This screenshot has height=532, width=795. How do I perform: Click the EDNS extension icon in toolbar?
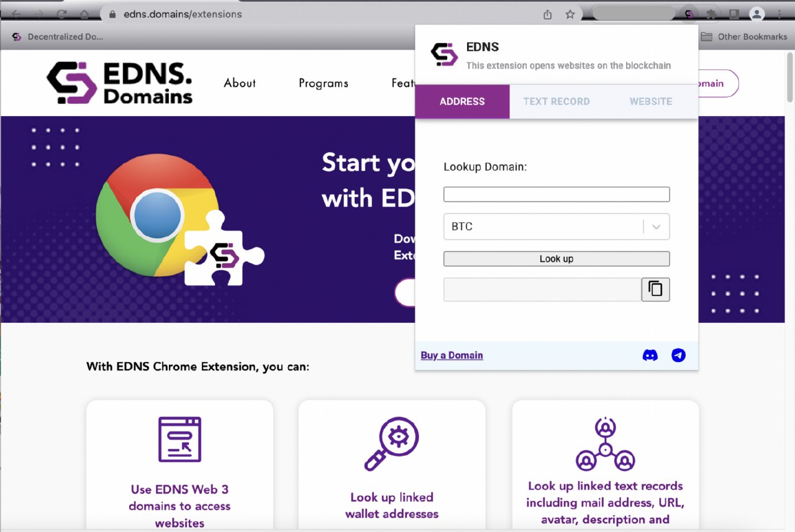(689, 14)
